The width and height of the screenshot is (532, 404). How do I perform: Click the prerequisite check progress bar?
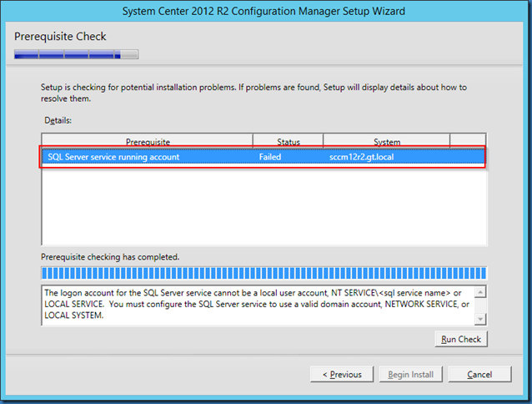coord(264,273)
